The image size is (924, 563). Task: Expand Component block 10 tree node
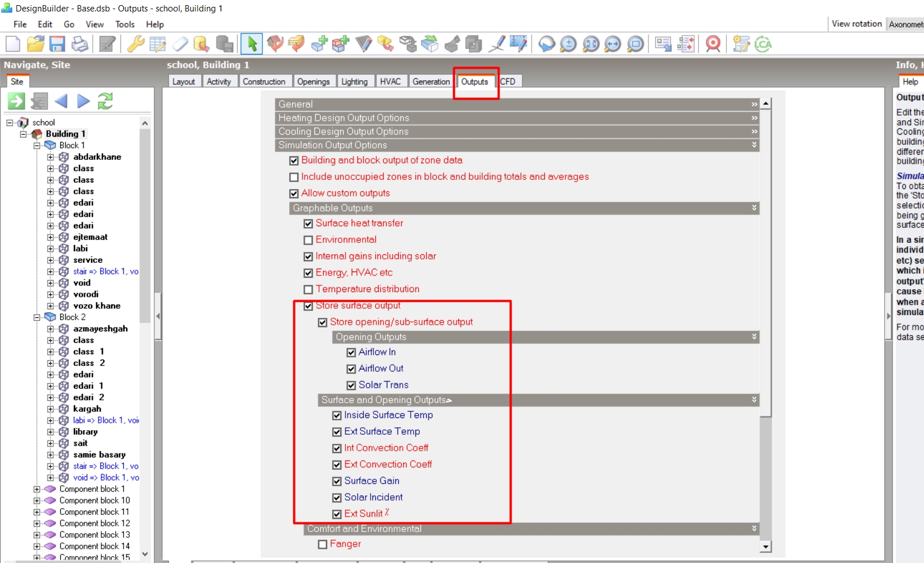click(37, 501)
